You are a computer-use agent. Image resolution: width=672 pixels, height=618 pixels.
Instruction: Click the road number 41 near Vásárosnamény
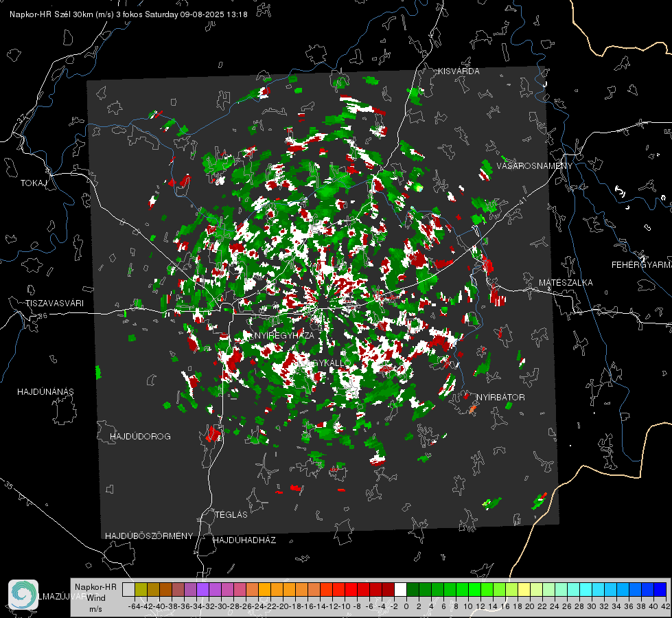click(522, 201)
